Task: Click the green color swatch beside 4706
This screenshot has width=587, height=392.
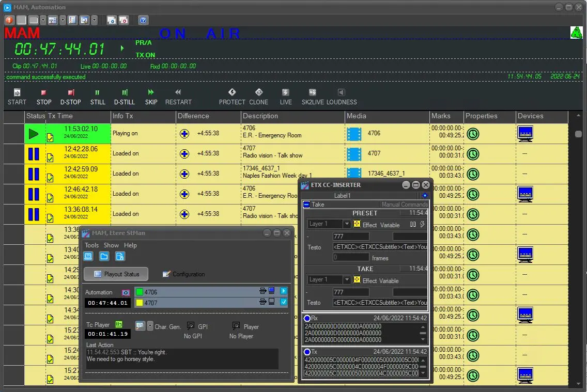Action: [x=139, y=292]
